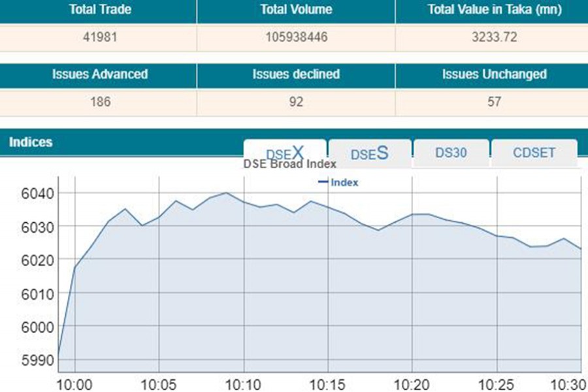The image size is (588, 392).
Task: Click the 10:25 time axis label
Action: point(497,382)
